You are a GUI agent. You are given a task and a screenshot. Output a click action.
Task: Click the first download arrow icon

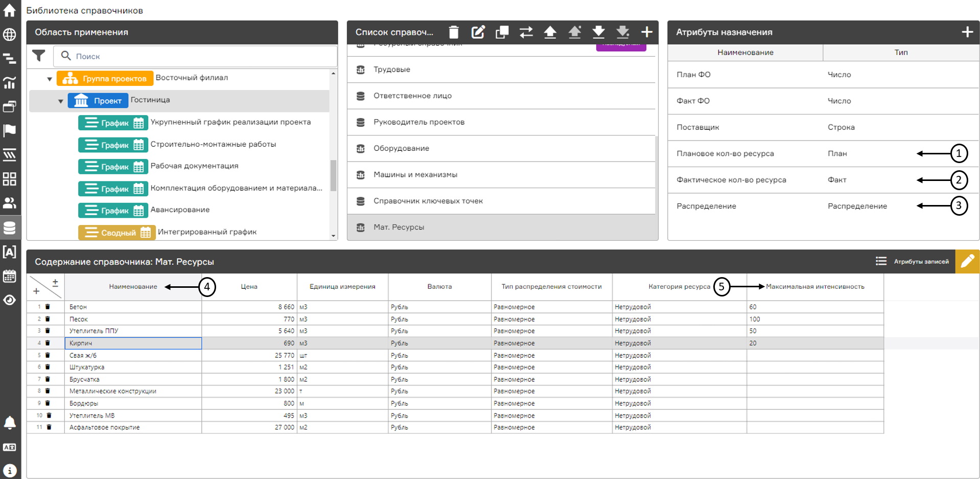[x=598, y=32]
